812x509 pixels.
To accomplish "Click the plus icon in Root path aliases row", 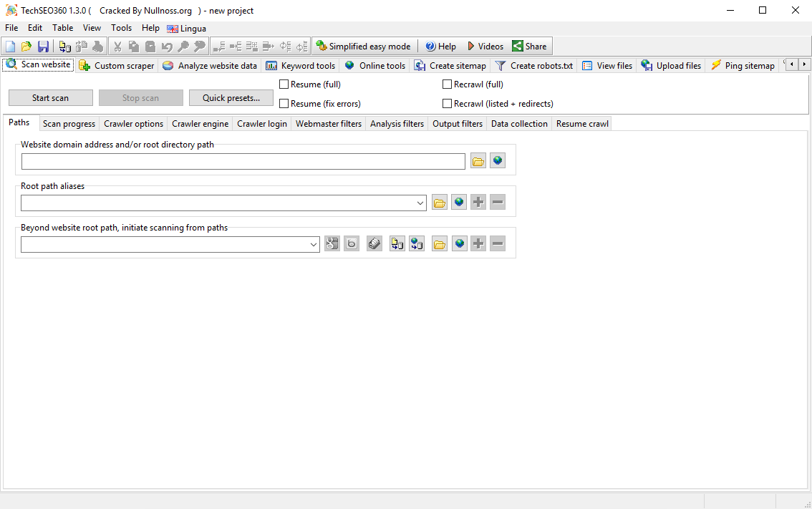I will click(478, 202).
